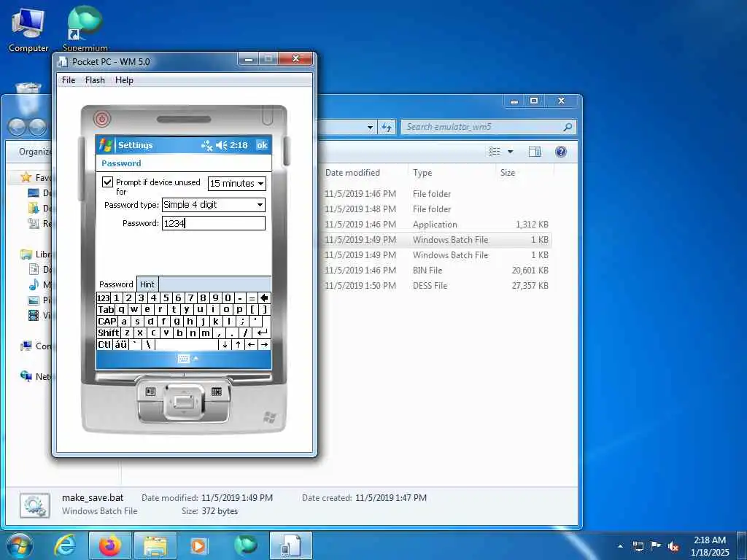This screenshot has height=560, width=747.
Task: Open the Action Center flag tray icon
Action: pos(656,546)
